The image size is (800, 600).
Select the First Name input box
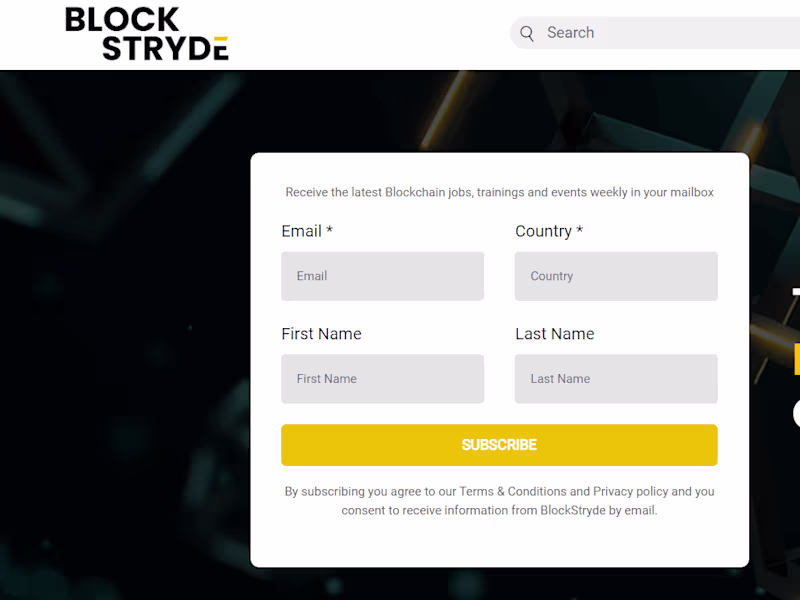(382, 379)
